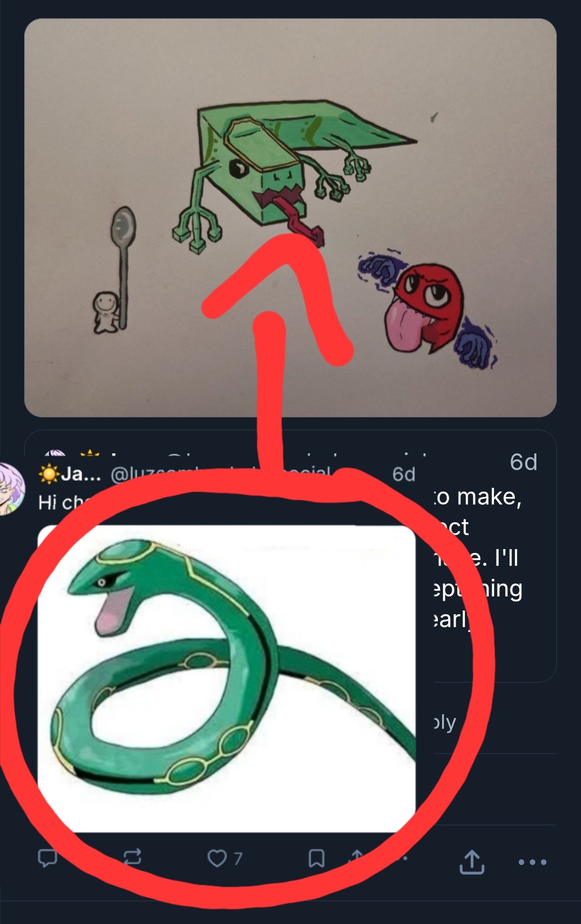Tap the 6d timestamp next to the handle
The width and height of the screenshot is (581, 924).
[x=403, y=474]
